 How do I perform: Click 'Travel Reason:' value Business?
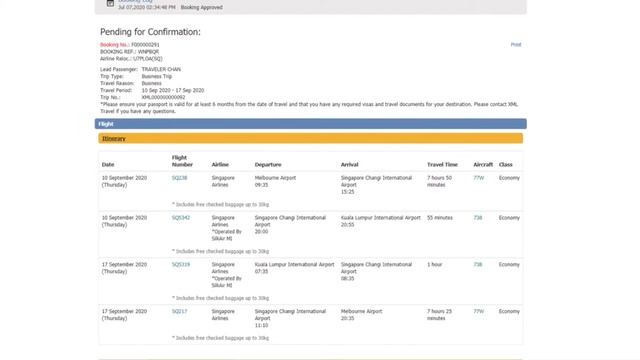[151, 83]
